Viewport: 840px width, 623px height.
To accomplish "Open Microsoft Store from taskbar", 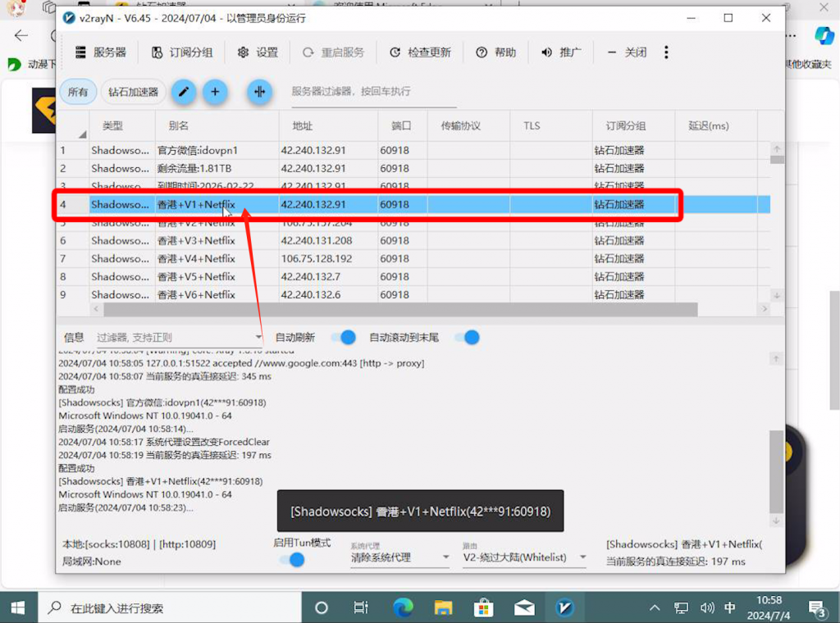I will tap(484, 607).
